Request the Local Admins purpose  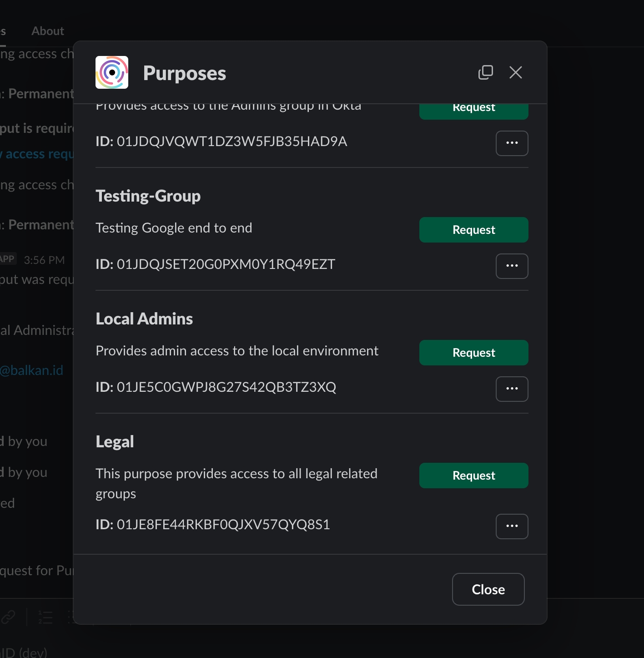(473, 353)
